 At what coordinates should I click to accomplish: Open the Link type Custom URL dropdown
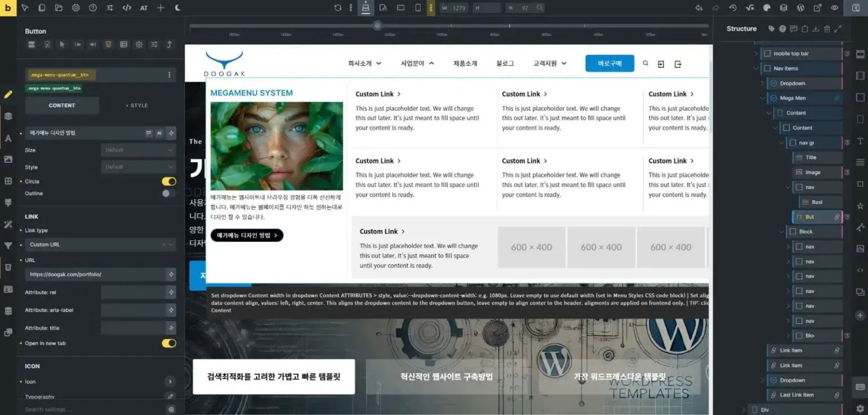100,245
